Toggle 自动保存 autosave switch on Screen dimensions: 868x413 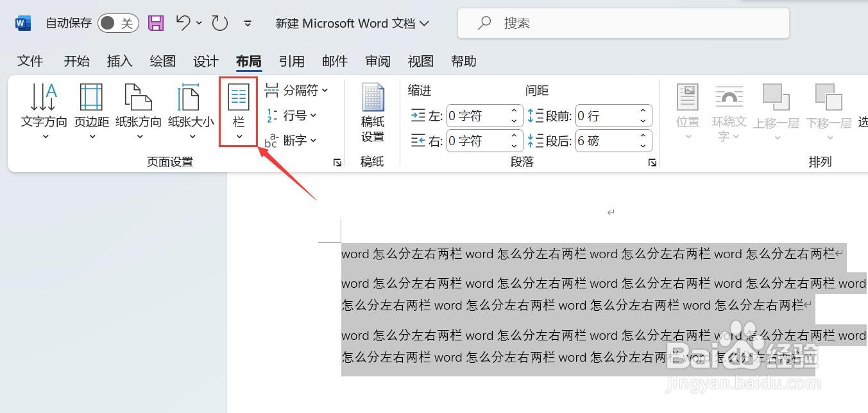[x=117, y=22]
